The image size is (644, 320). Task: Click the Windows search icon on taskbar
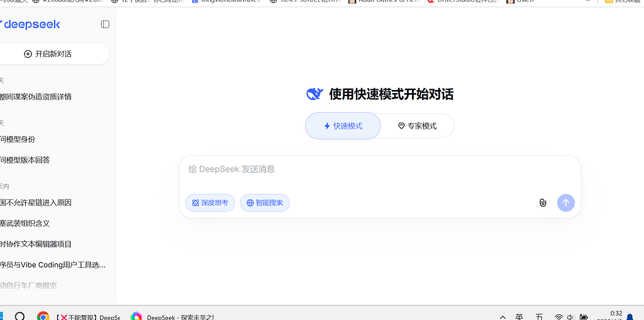[19, 317]
